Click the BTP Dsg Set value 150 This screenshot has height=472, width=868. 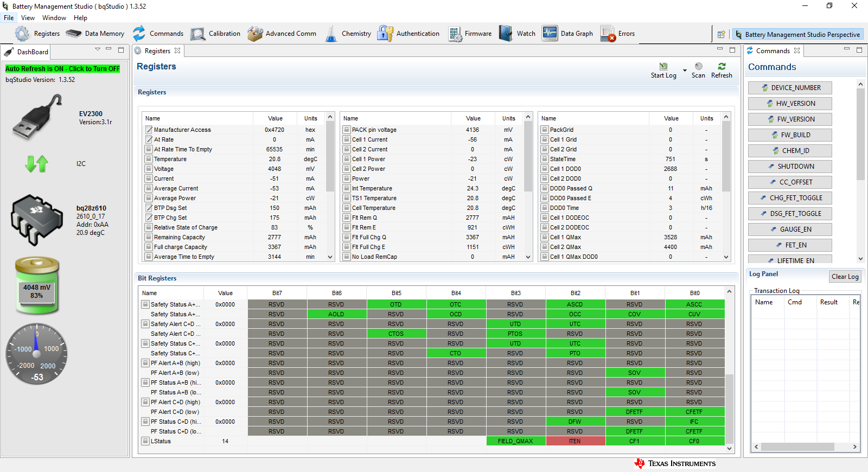[x=275, y=208]
